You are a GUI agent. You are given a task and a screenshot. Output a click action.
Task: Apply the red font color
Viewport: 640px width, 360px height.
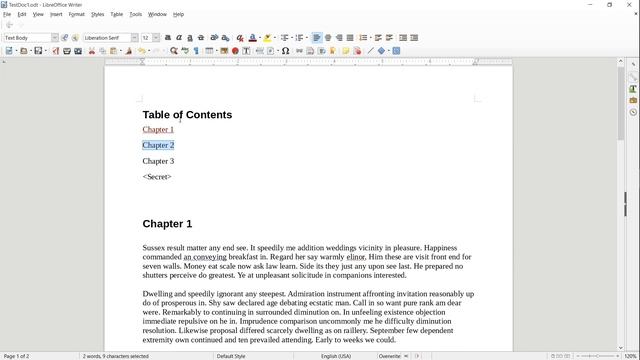click(253, 38)
